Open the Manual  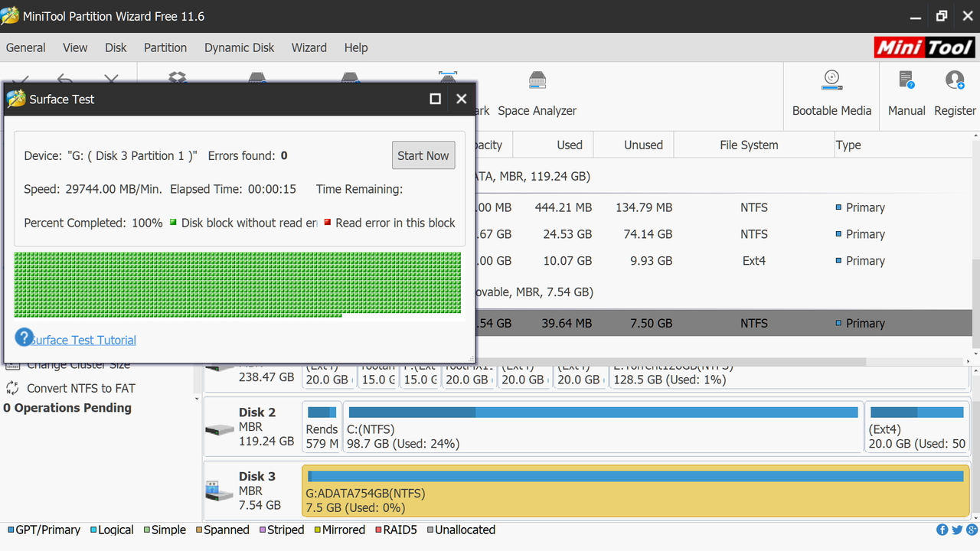[906, 93]
